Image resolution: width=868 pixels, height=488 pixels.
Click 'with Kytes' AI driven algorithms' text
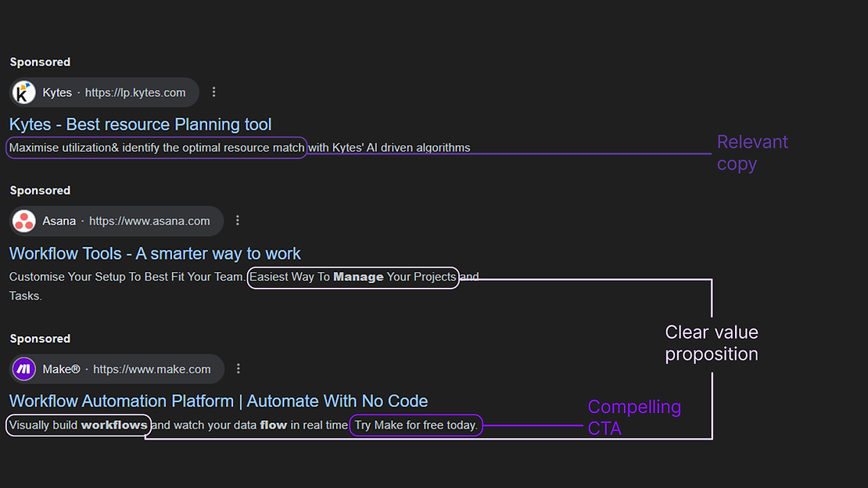389,148
